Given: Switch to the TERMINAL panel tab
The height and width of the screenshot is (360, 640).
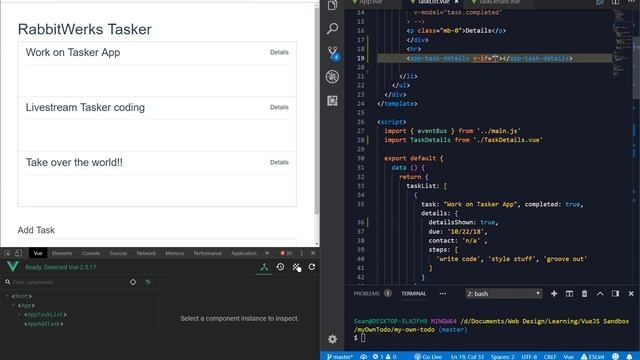Looking at the screenshot, I should click(x=413, y=293).
